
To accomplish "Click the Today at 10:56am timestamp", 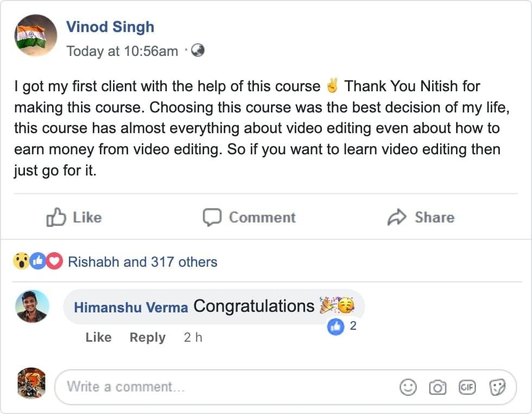I will 122,51.
